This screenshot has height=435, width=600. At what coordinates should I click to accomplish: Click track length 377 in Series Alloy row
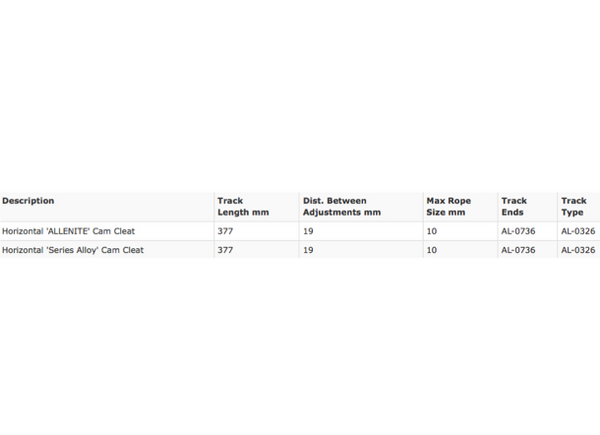click(225, 250)
